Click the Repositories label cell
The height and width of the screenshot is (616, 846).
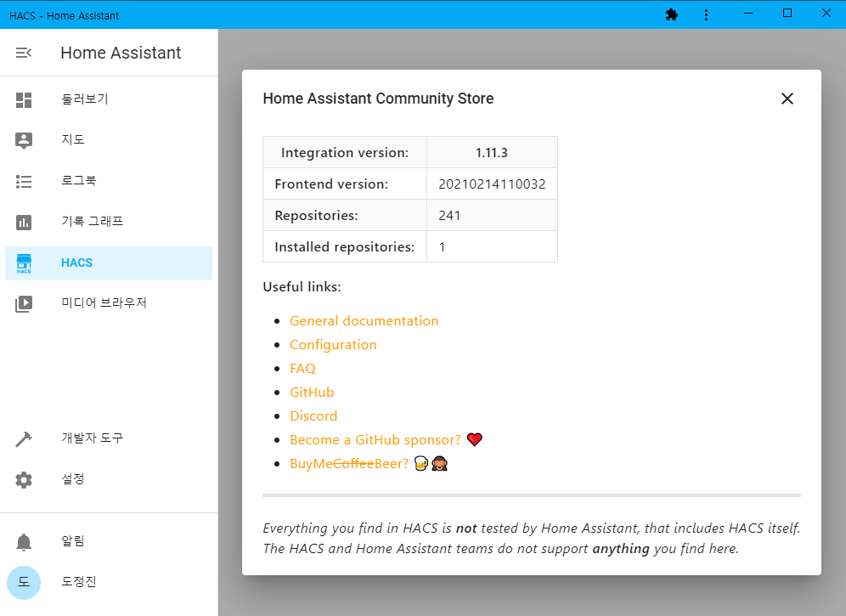[x=345, y=216]
